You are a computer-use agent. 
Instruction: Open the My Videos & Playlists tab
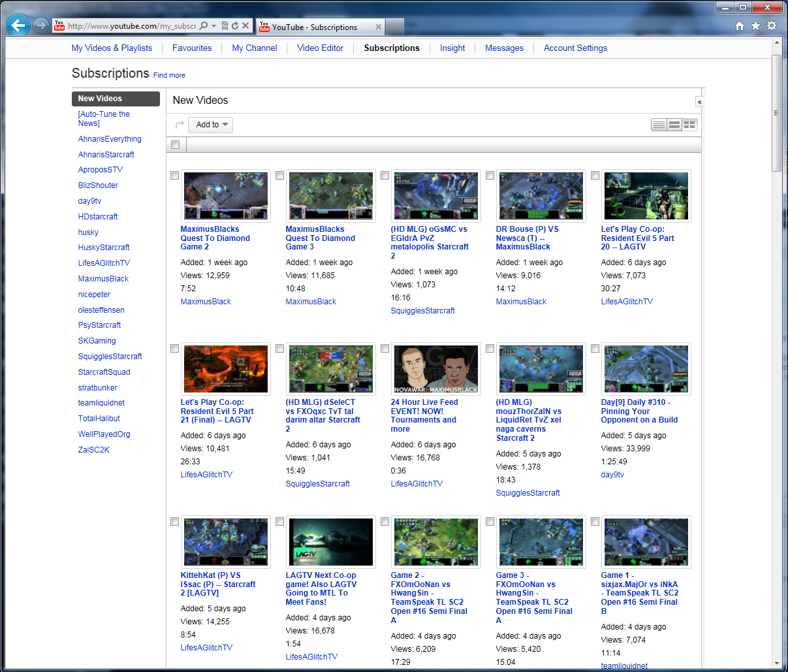pos(112,48)
